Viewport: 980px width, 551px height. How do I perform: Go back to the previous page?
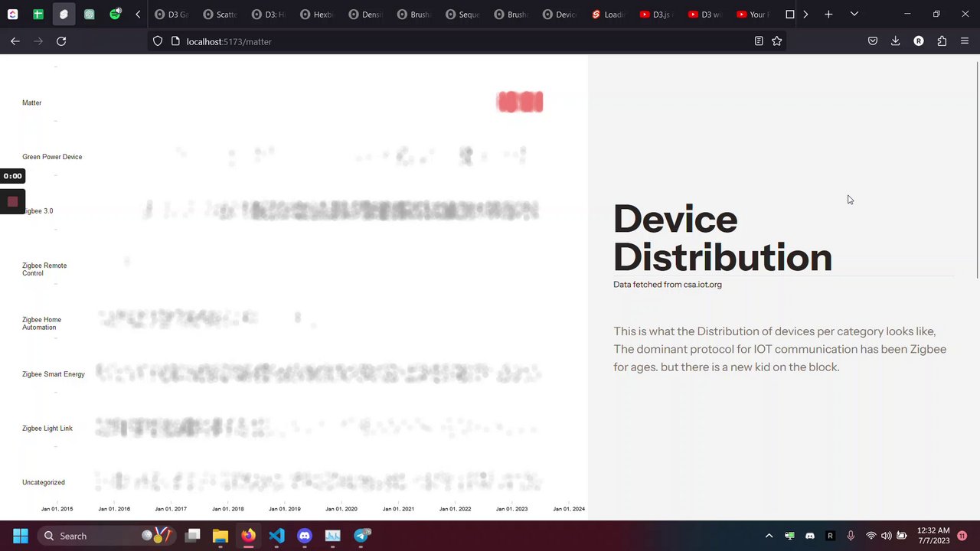[x=15, y=41]
